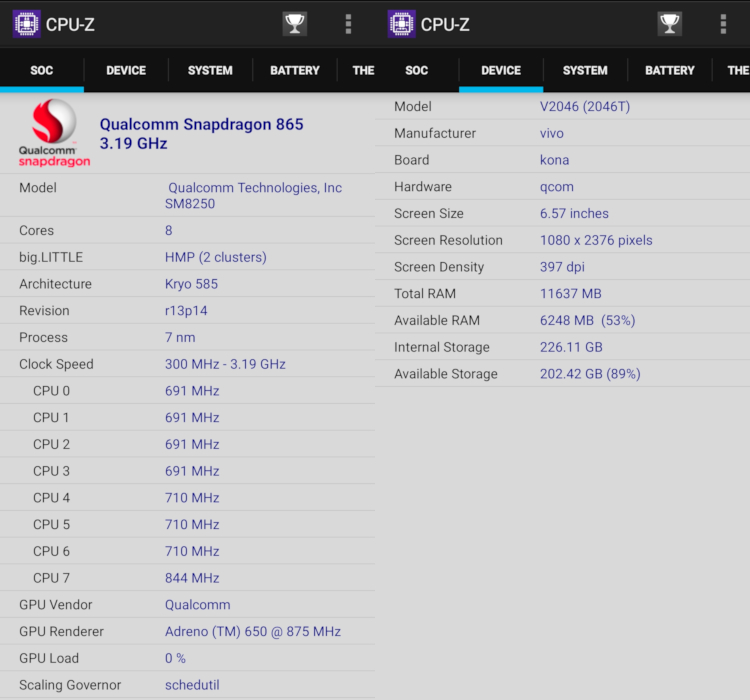Open trophy icon in left screenshot
This screenshot has height=700, width=750.
(295, 23)
